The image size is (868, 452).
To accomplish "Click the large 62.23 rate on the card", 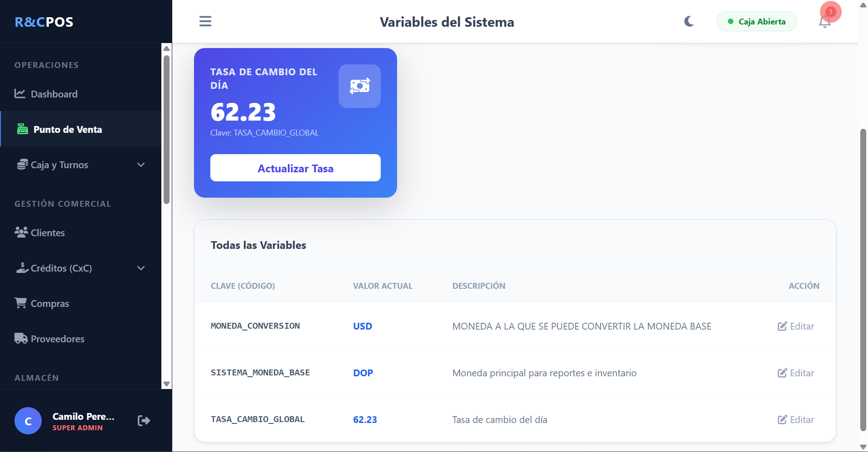I will pyautogui.click(x=243, y=112).
